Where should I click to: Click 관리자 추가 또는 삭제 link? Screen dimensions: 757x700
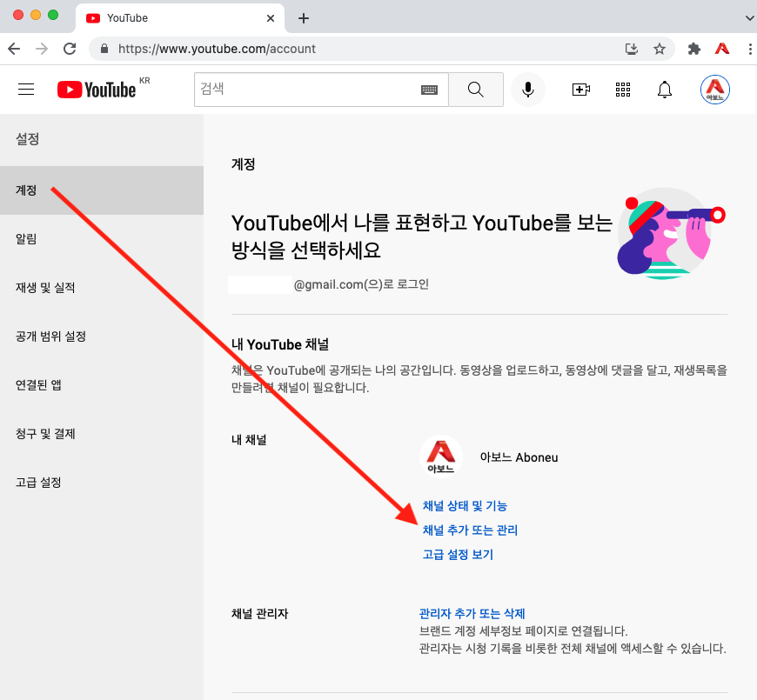coord(472,614)
